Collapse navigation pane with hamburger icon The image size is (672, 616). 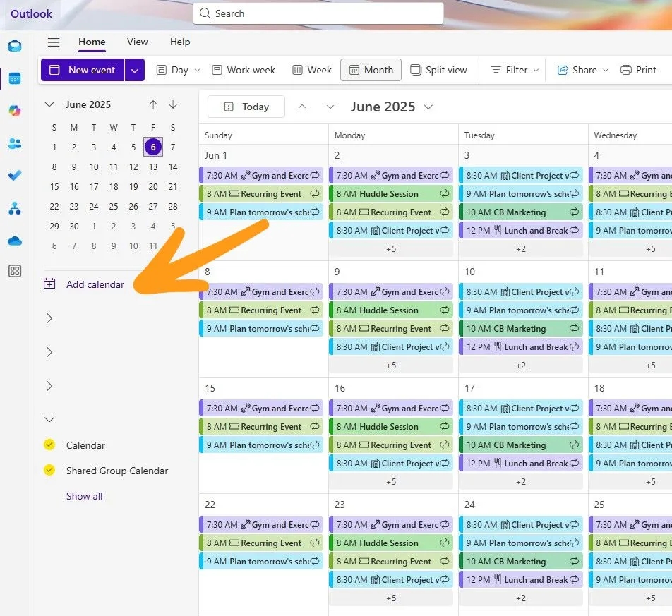(x=54, y=42)
